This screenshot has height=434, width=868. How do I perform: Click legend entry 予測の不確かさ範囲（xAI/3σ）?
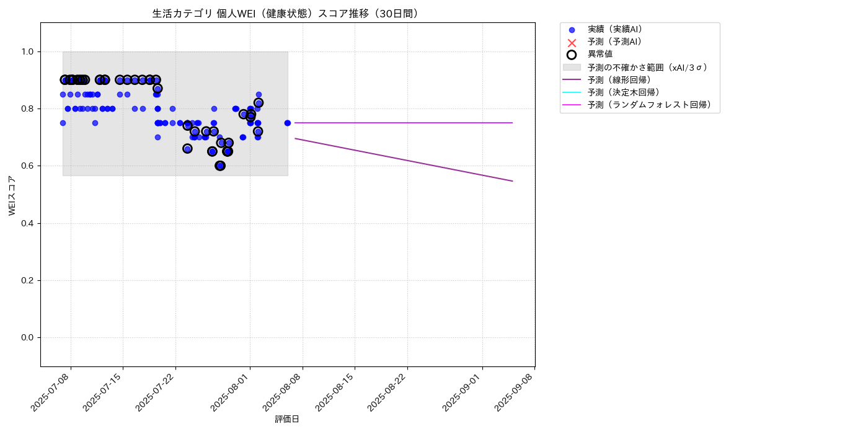648,67
